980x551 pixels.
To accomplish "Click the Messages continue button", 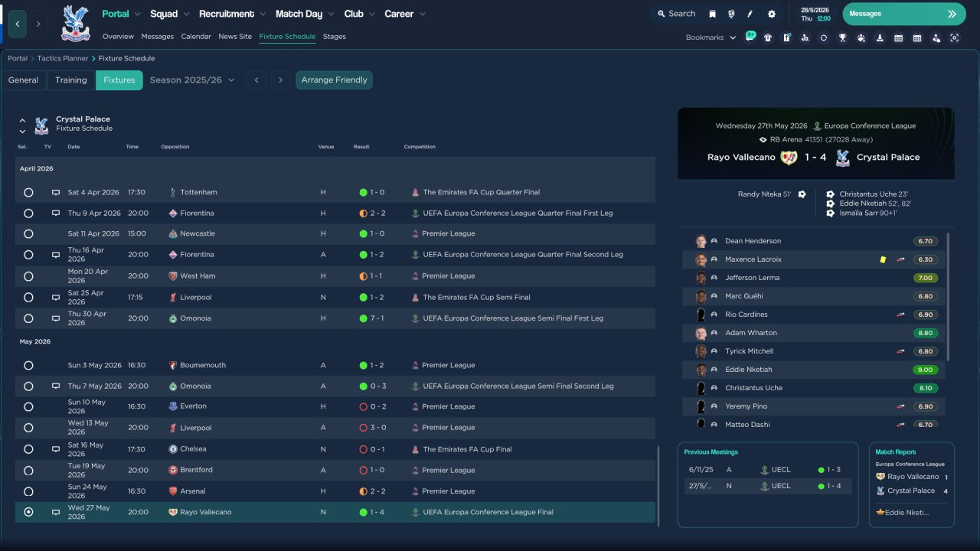I will click(903, 14).
